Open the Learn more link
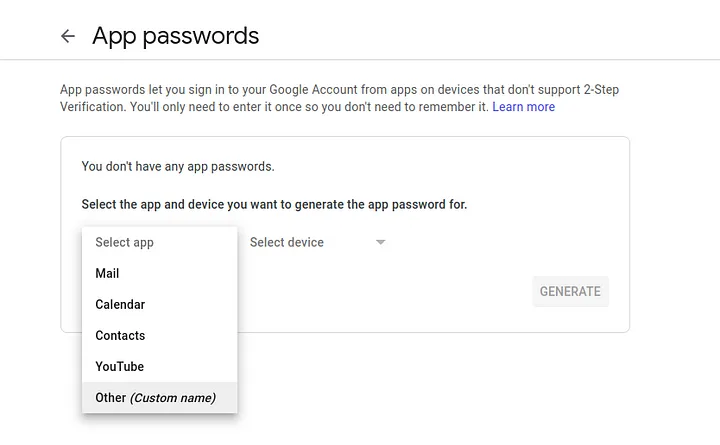Screen dimensions: 720x445 coord(523,107)
